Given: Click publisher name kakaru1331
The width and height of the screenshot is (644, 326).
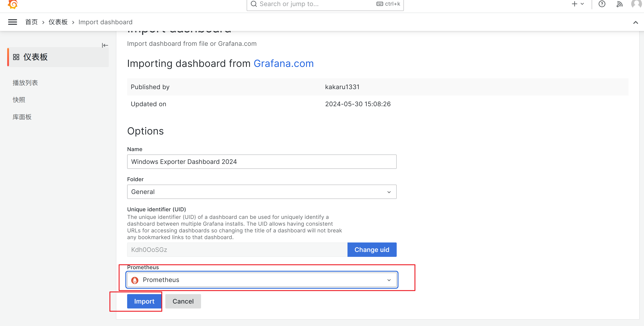Looking at the screenshot, I should [342, 87].
